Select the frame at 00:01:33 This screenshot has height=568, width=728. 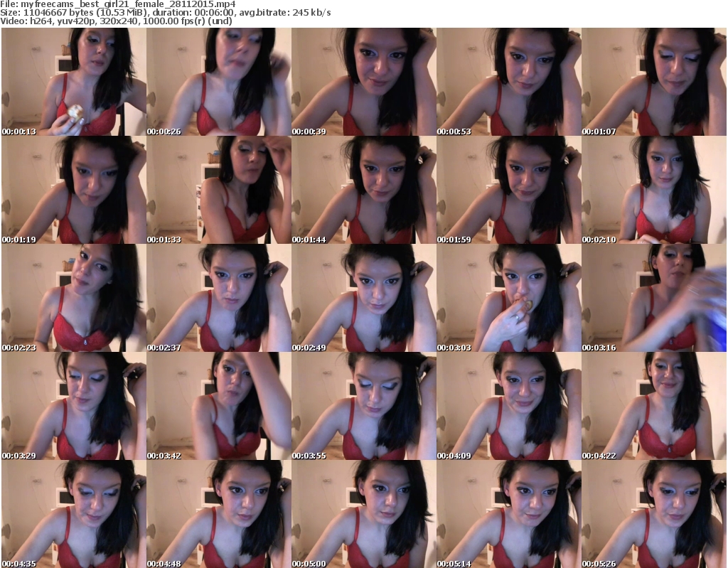point(219,190)
